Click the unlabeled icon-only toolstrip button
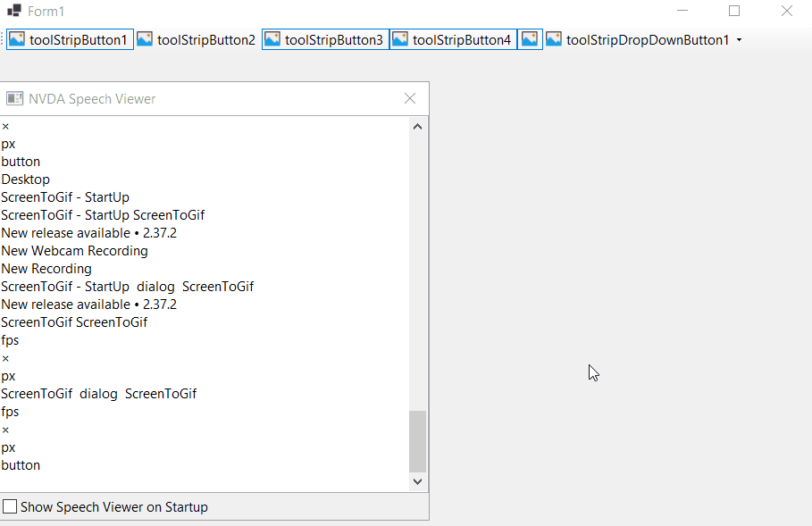Viewport: 812px width, 526px height. coord(528,38)
